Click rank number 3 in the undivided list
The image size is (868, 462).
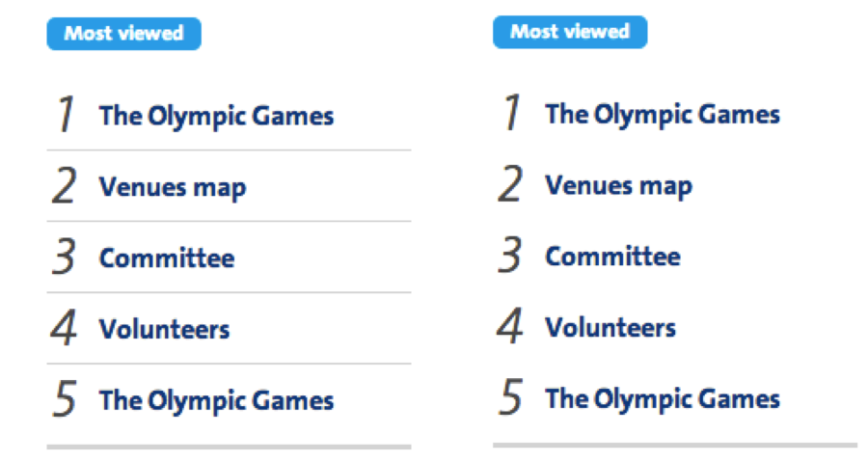510,256
